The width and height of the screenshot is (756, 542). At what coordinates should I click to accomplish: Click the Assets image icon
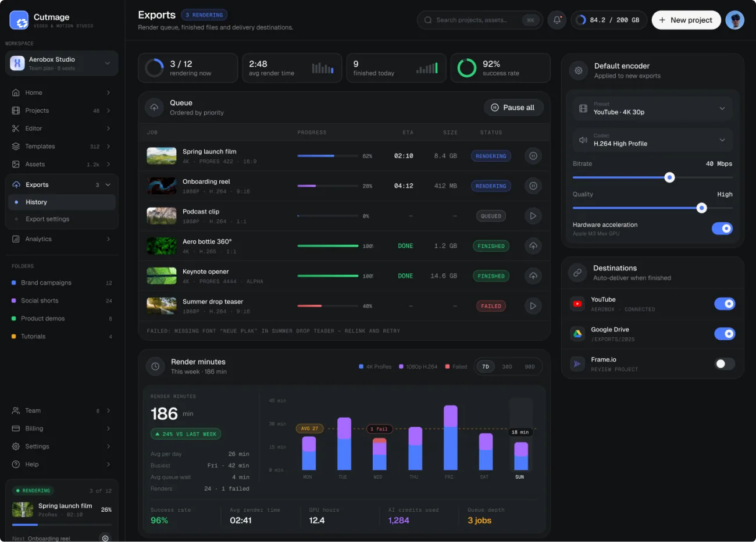(x=16, y=165)
